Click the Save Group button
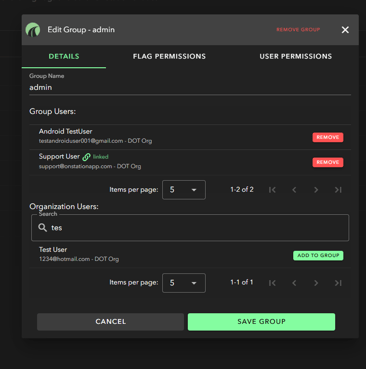 coord(261,322)
